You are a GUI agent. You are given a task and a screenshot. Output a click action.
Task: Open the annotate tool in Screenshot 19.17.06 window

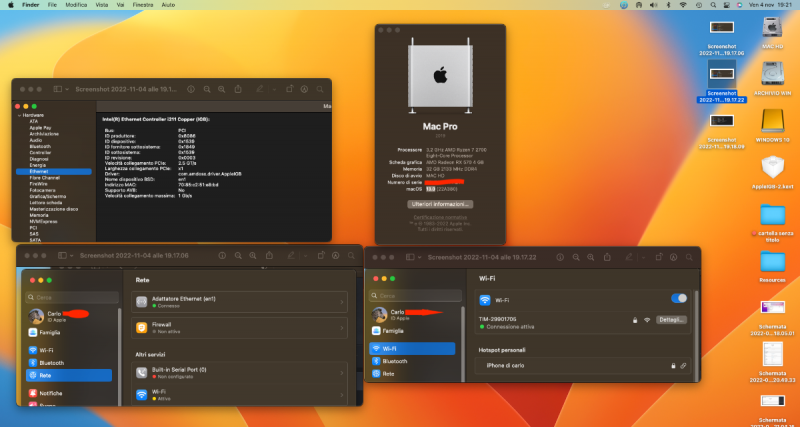(x=335, y=255)
